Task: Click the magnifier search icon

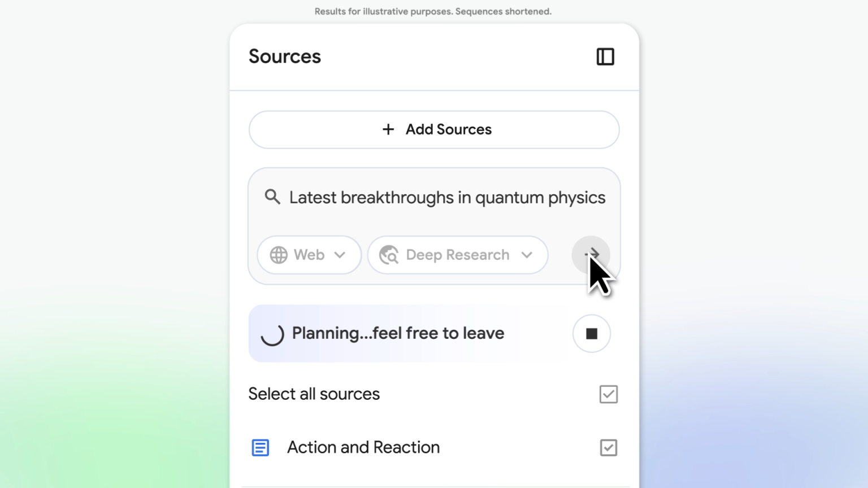Action: tap(272, 197)
